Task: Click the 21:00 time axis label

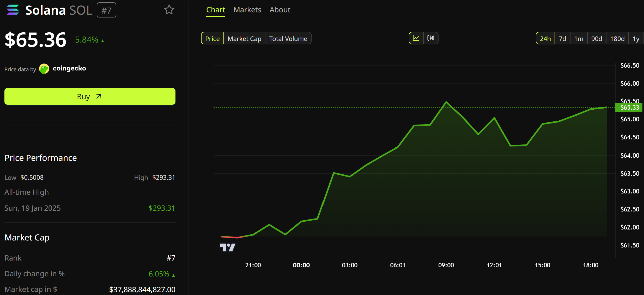Action: coord(253,265)
